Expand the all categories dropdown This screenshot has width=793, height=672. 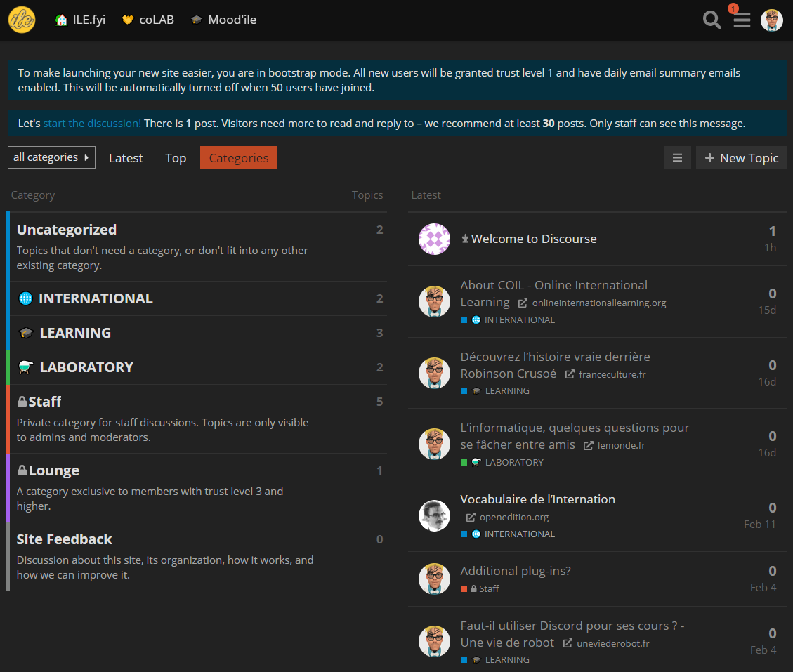[51, 157]
